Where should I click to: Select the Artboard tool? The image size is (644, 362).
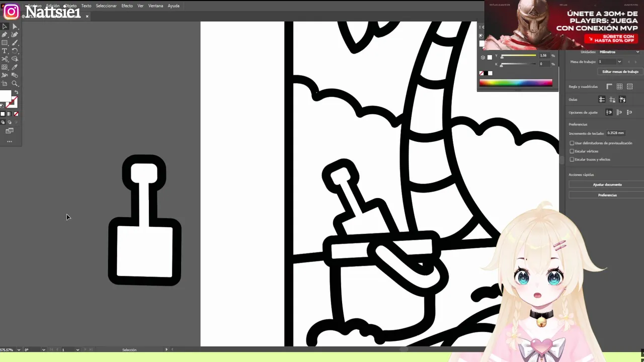5,83
